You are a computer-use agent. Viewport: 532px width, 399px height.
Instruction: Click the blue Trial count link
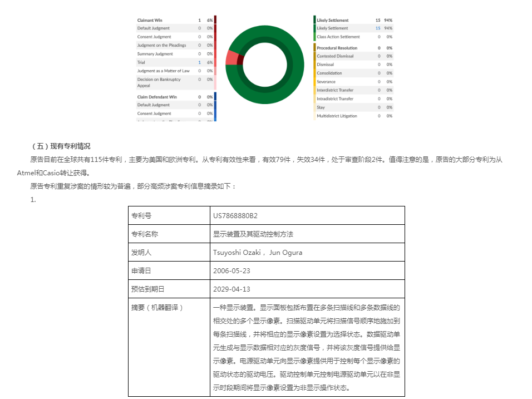tap(199, 62)
